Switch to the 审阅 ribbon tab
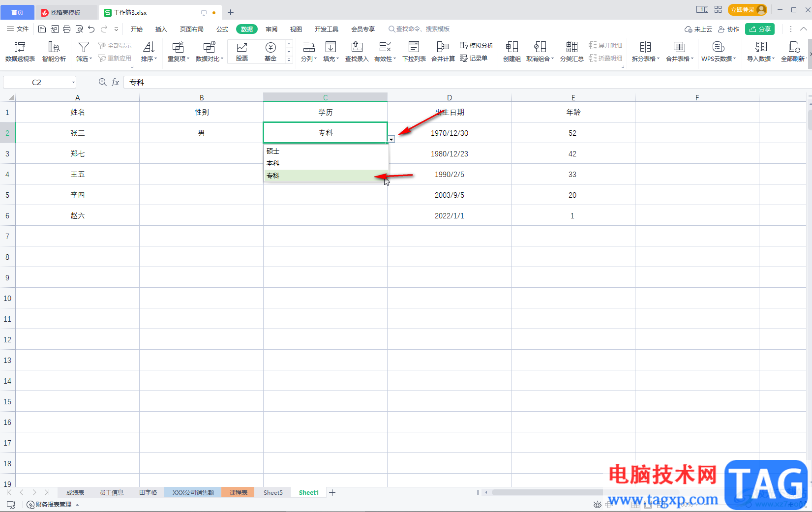This screenshot has width=812, height=512. [x=271, y=29]
